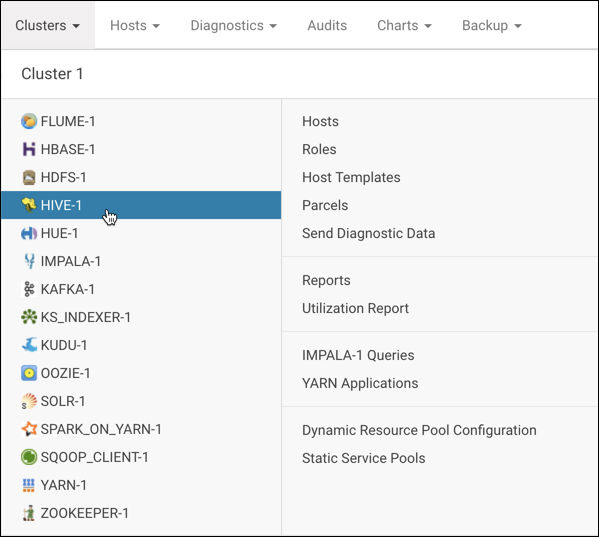Open IMPALA-1 service name
Screen dimensions: 599x537
click(71, 261)
